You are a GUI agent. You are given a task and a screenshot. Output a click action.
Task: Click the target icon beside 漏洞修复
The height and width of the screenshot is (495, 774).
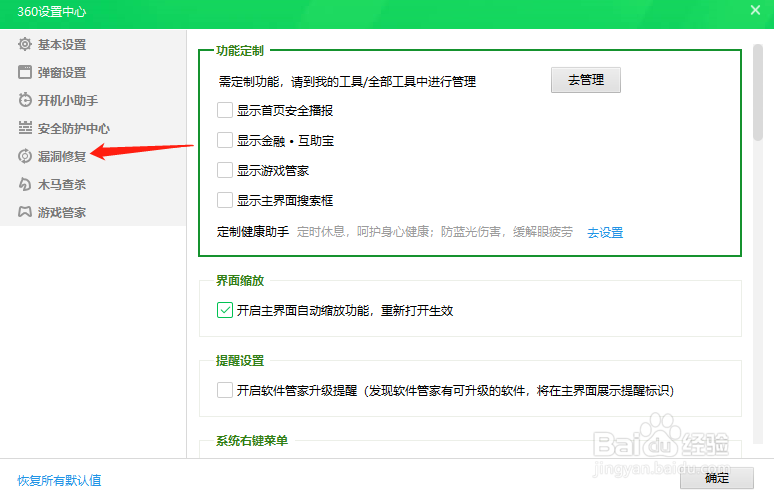coord(25,156)
